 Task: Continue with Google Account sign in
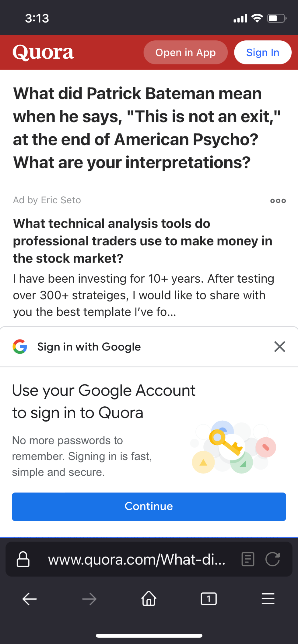click(x=149, y=506)
